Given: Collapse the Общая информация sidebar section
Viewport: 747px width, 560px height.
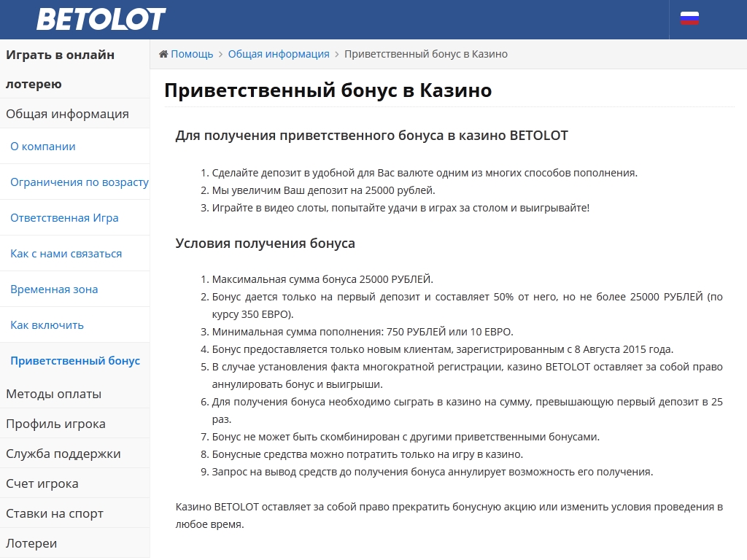Looking at the screenshot, I should pos(67,114).
